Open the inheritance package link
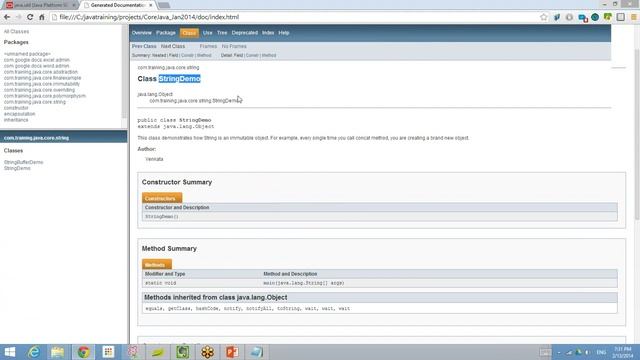 16,120
